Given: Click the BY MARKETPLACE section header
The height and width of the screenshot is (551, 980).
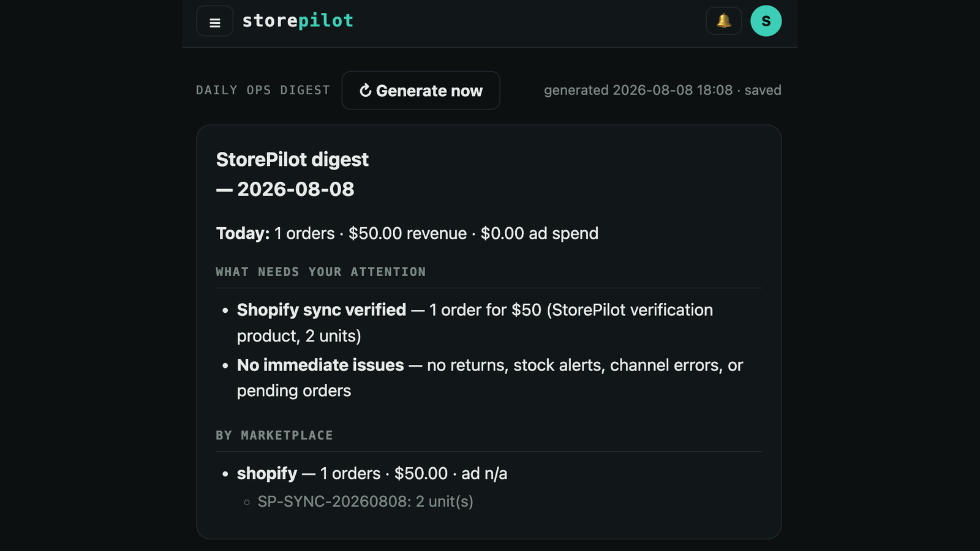Looking at the screenshot, I should (x=274, y=435).
